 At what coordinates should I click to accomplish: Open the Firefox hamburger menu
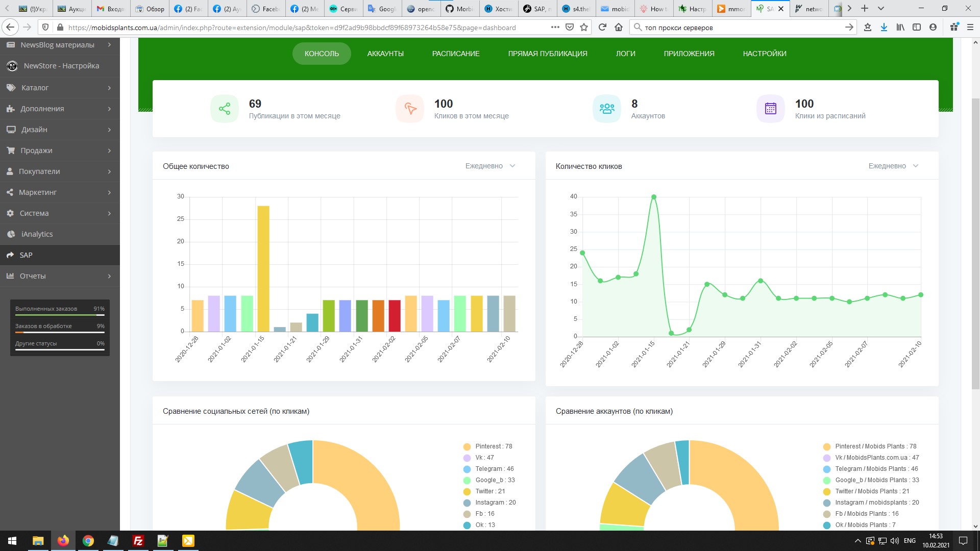970,28
